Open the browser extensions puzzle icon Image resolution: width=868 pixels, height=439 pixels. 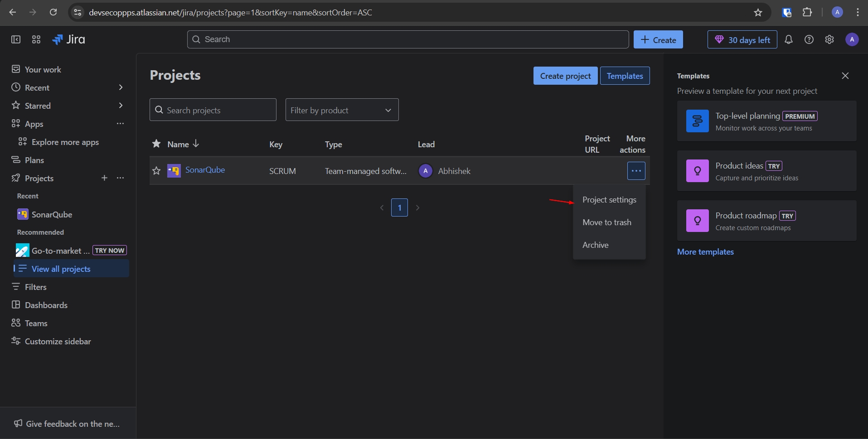(x=807, y=12)
